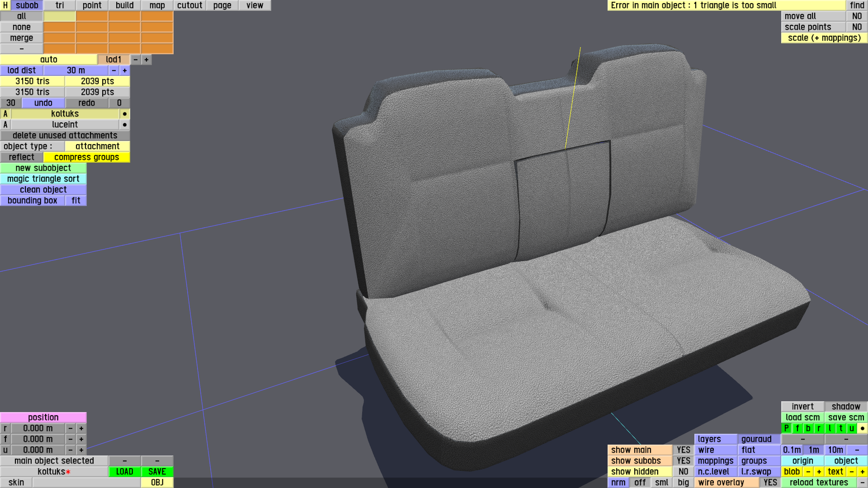Click the 'b' back view button
This screenshot has height=488, width=868.
click(x=808, y=428)
